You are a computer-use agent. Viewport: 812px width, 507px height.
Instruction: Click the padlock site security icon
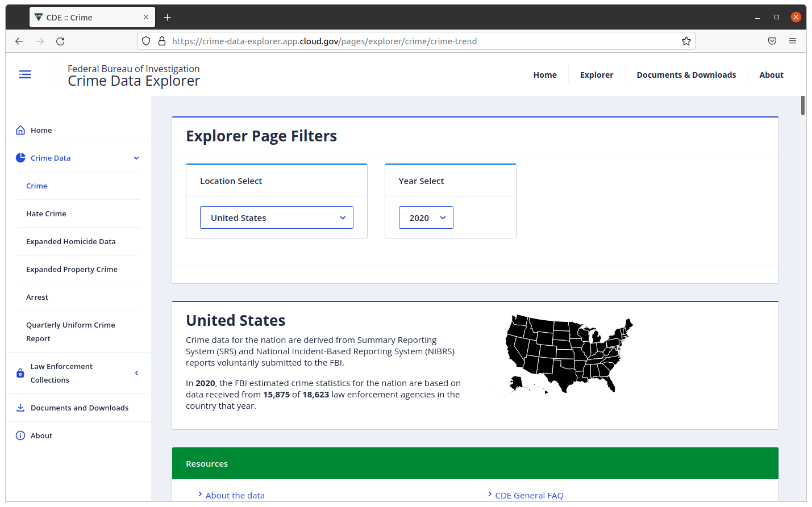pyautogui.click(x=162, y=41)
